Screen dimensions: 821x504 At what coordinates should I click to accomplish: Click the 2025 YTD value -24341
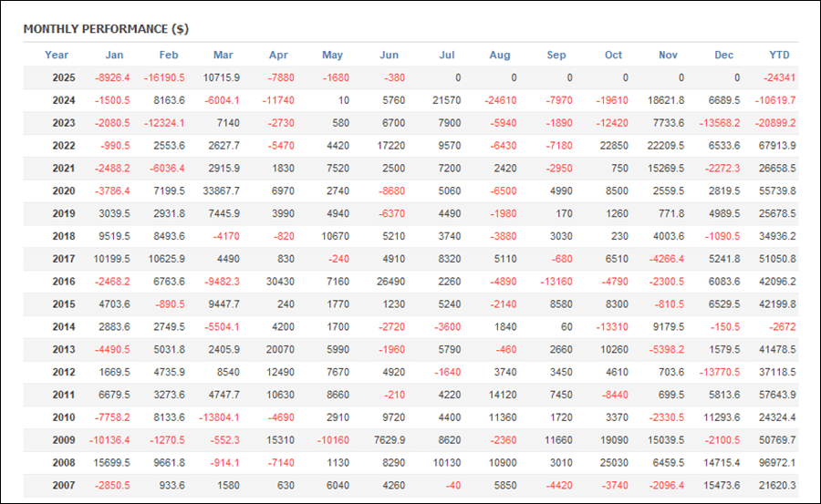780,77
